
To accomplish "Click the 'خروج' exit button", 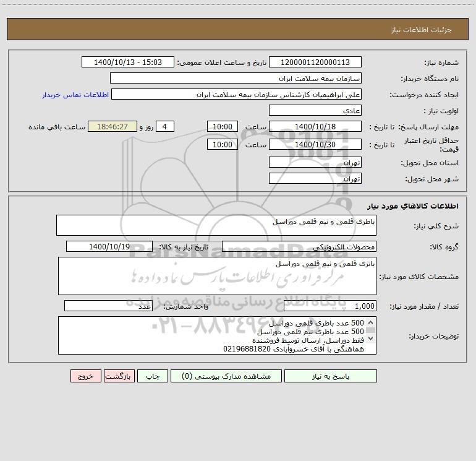I will click(x=85, y=376).
